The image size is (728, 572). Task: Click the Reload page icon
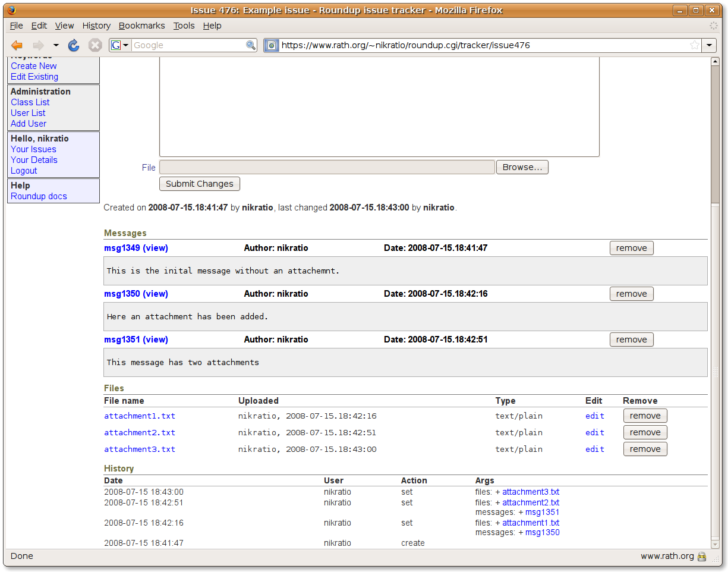[74, 45]
